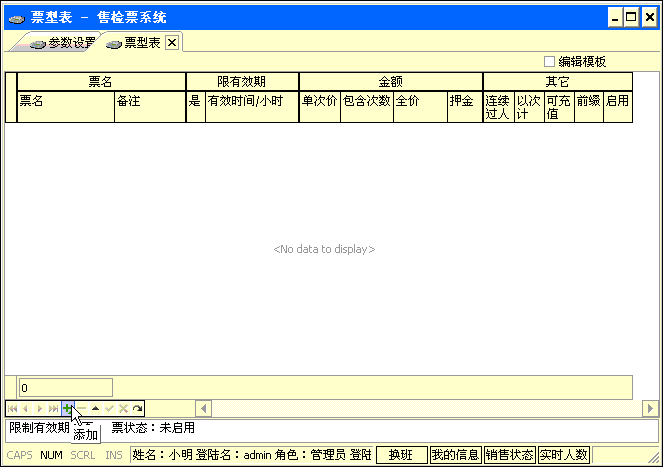Click the 销售状态 button
The height and width of the screenshot is (467, 663).
pos(509,455)
